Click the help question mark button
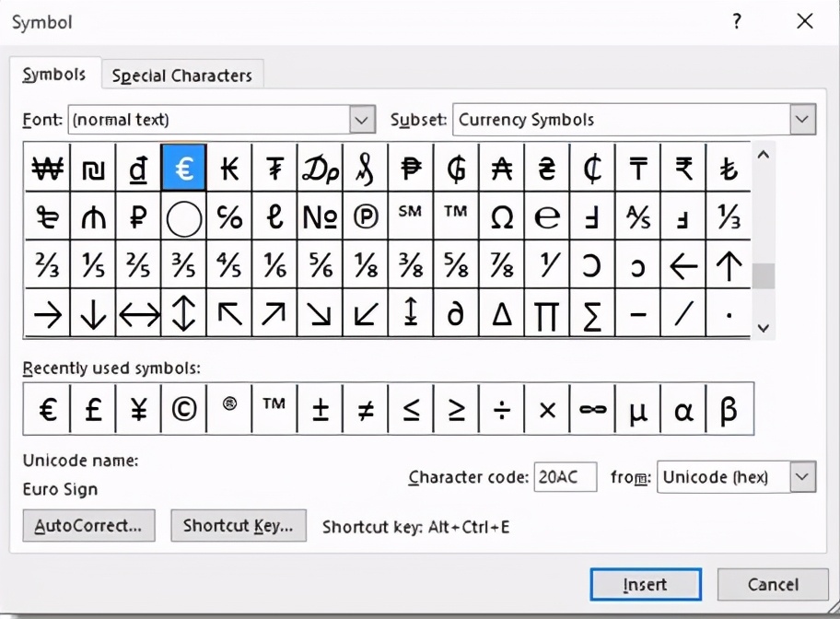The width and height of the screenshot is (840, 619). click(737, 21)
